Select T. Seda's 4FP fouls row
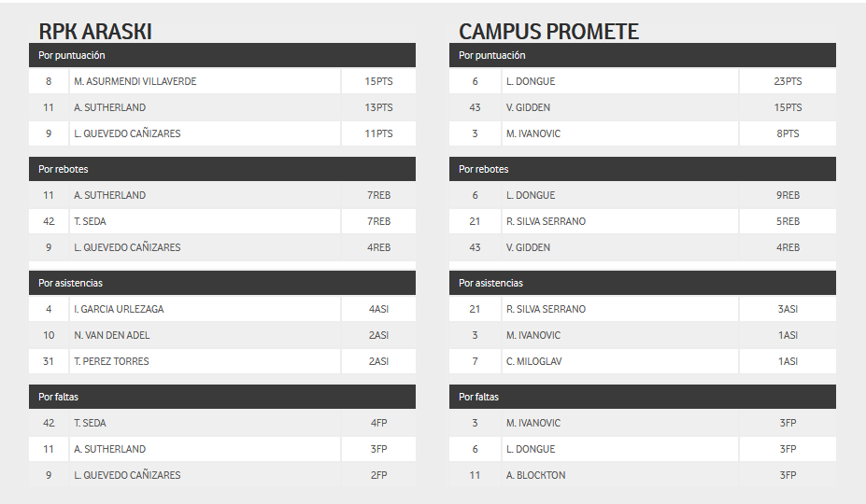This screenshot has height=504, width=866. tap(222, 423)
